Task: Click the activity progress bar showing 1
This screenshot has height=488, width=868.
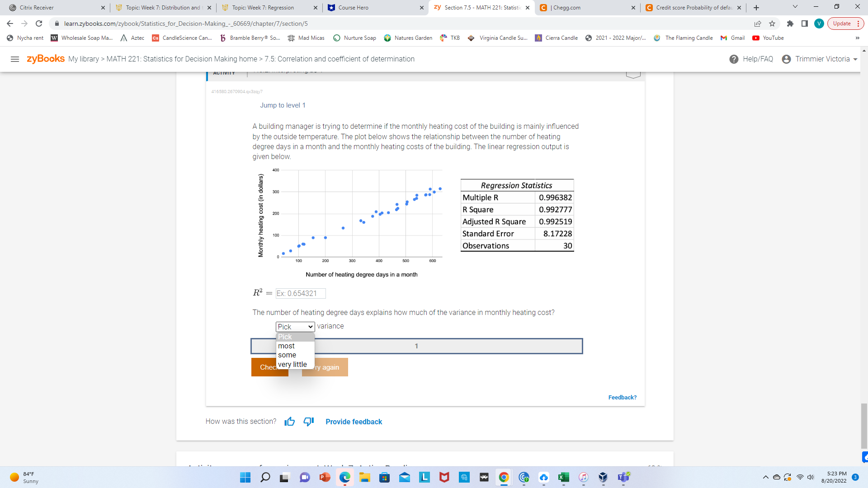Action: point(416,346)
